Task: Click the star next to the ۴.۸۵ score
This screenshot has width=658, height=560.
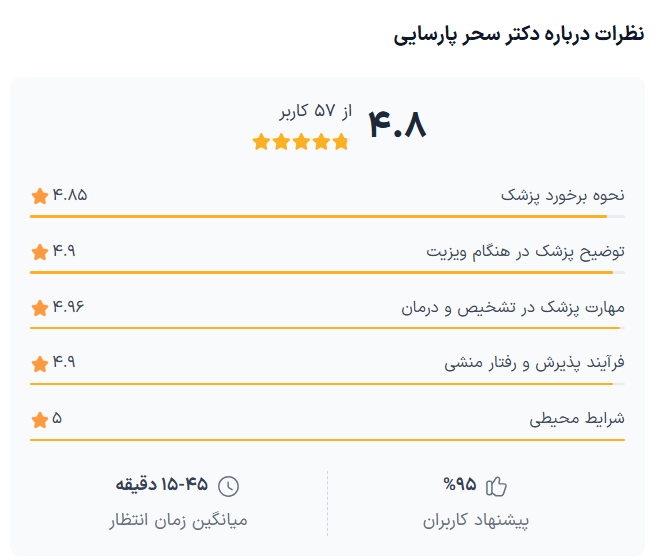Action: click(x=40, y=196)
